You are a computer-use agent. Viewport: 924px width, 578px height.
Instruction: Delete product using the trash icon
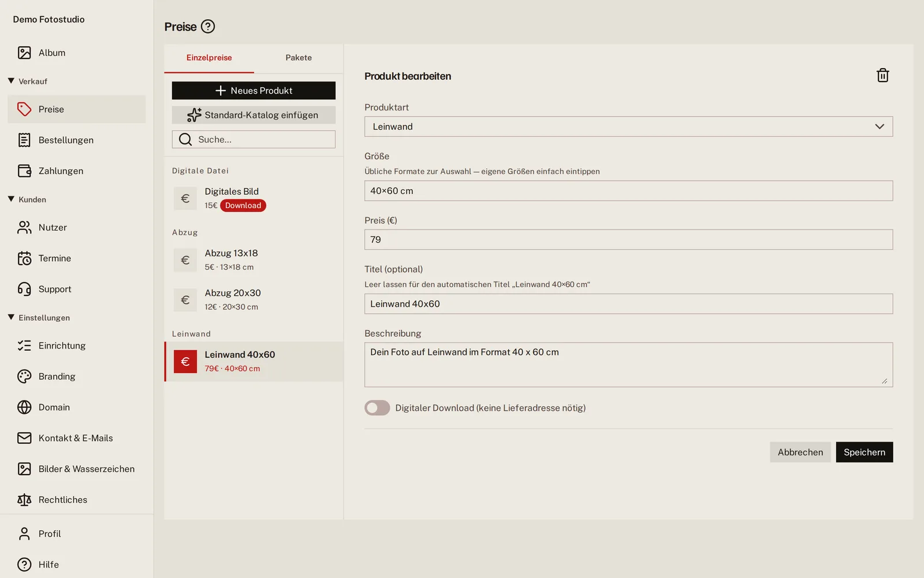[x=882, y=75]
